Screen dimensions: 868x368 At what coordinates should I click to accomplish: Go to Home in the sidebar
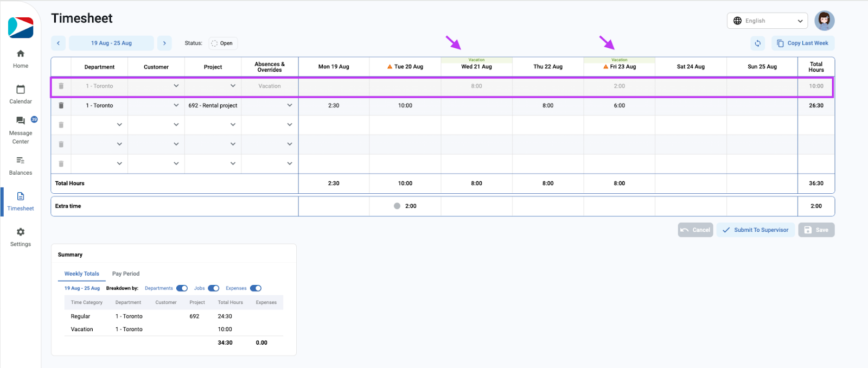point(21,59)
